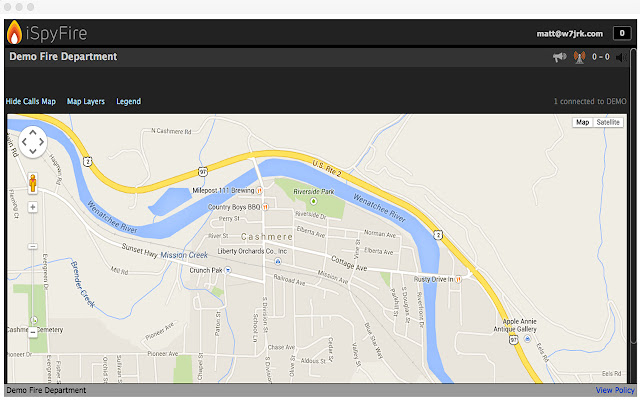This screenshot has width=640, height=400.
Task: Click the Railroad Ave street label
Action: pos(289,280)
